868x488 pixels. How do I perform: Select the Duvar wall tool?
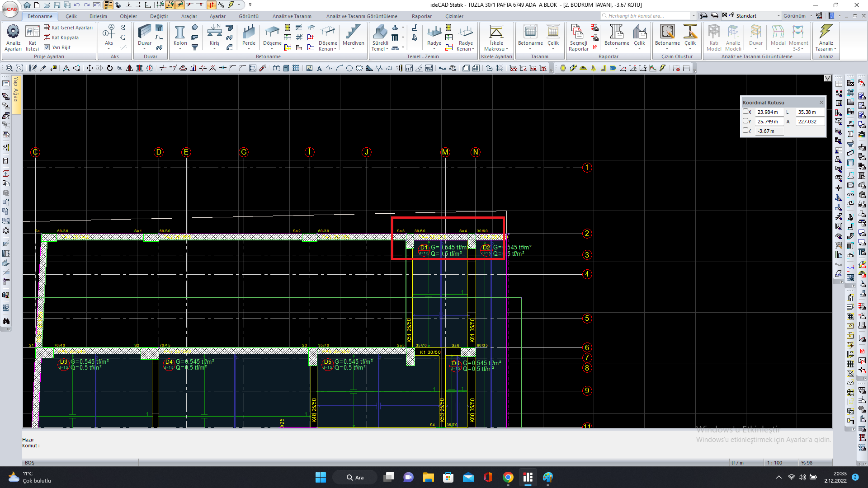coord(145,36)
